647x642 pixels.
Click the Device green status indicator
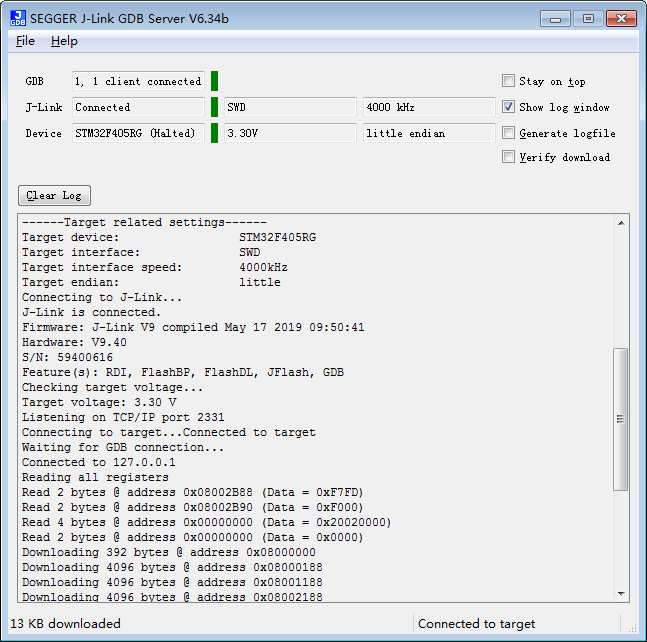click(214, 133)
